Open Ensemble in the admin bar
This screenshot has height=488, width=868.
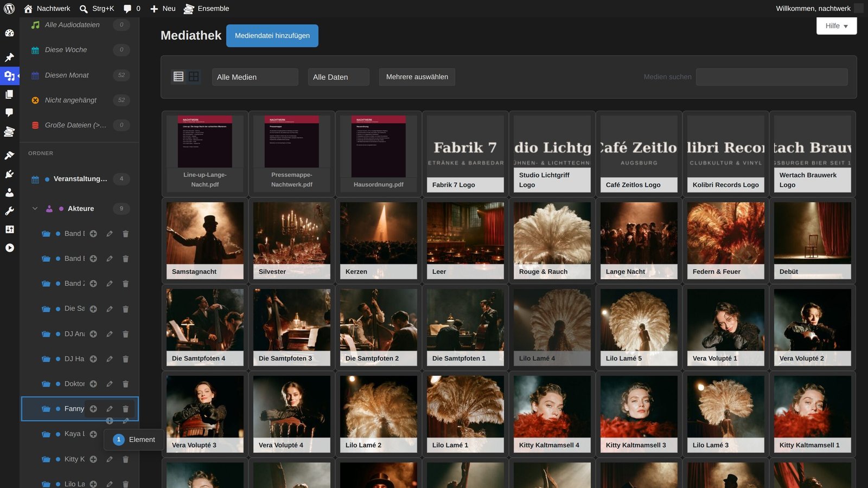[x=206, y=9]
